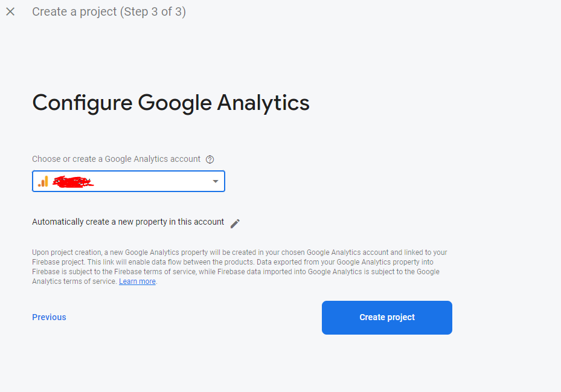Expand the Analytics account dropdown arrow
Viewport: 561px width, 392px height.
[x=216, y=181]
